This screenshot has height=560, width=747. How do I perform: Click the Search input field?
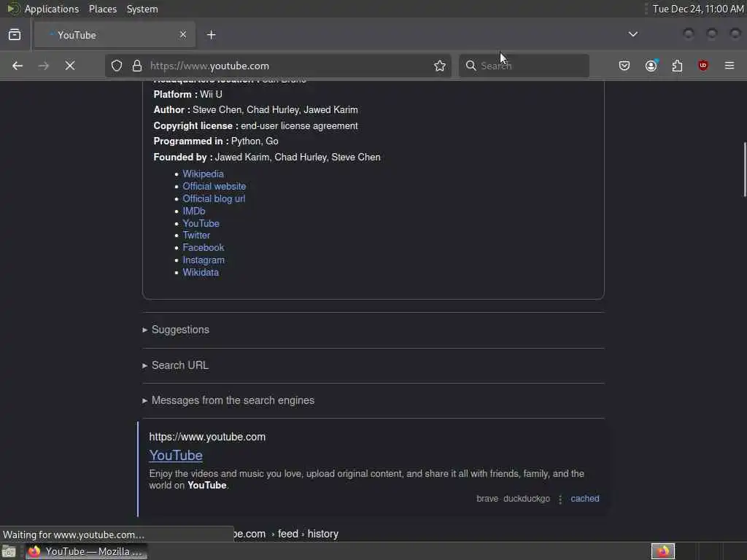[x=524, y=66]
